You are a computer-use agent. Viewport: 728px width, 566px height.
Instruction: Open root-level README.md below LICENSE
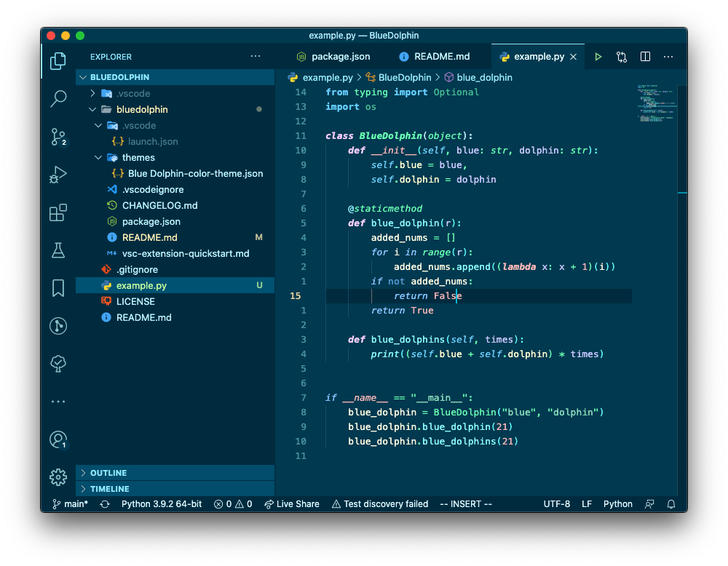[175, 317]
